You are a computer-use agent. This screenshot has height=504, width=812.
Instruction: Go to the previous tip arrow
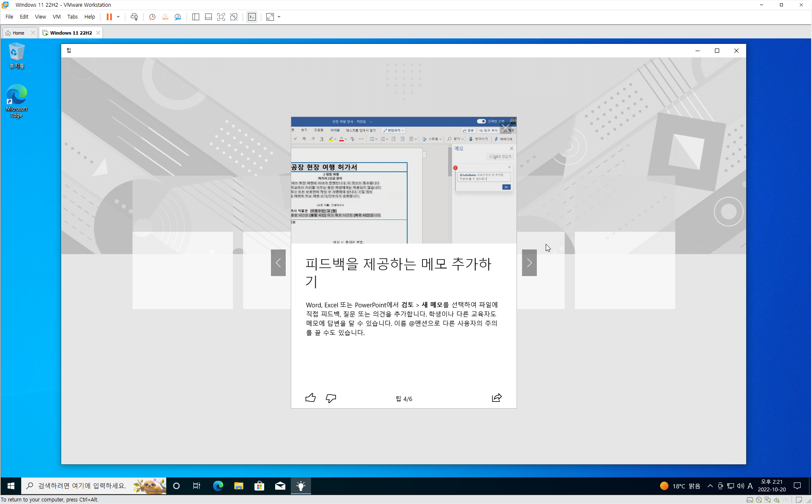(278, 263)
